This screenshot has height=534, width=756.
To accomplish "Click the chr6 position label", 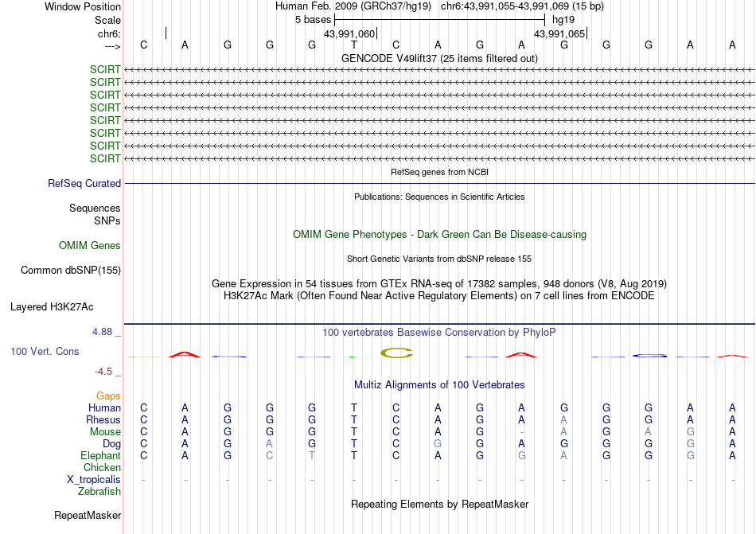I will (x=109, y=33).
